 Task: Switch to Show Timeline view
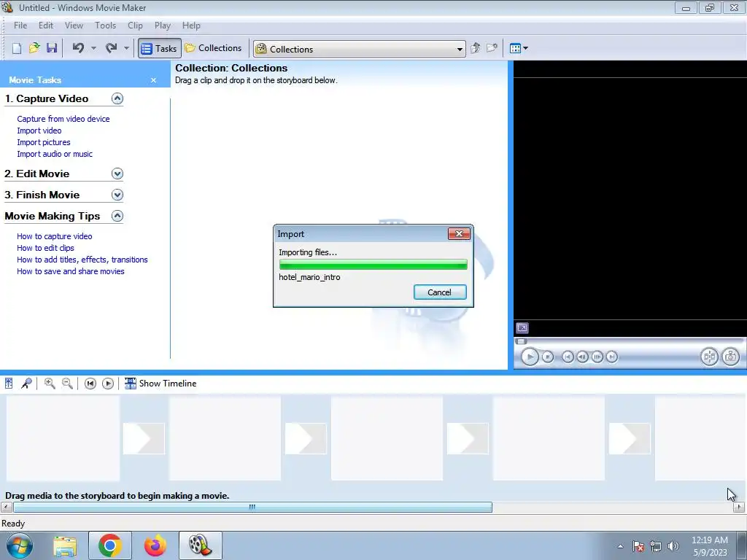click(x=160, y=384)
